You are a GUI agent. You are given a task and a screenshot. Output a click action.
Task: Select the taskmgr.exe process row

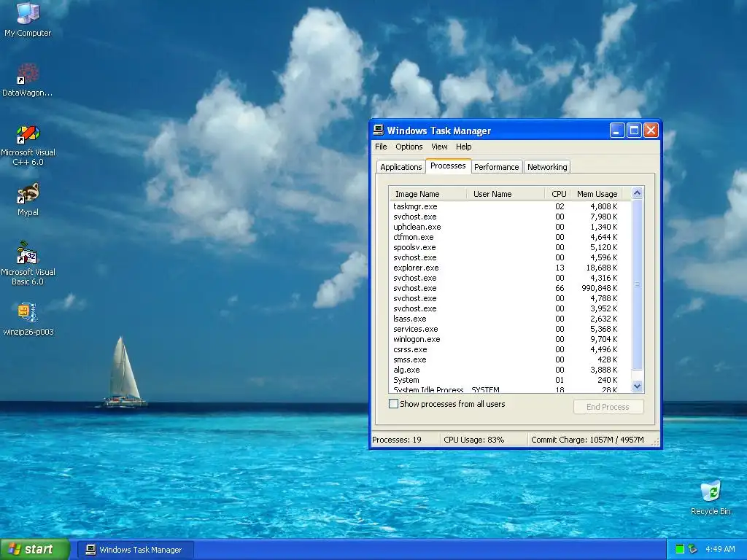(510, 206)
